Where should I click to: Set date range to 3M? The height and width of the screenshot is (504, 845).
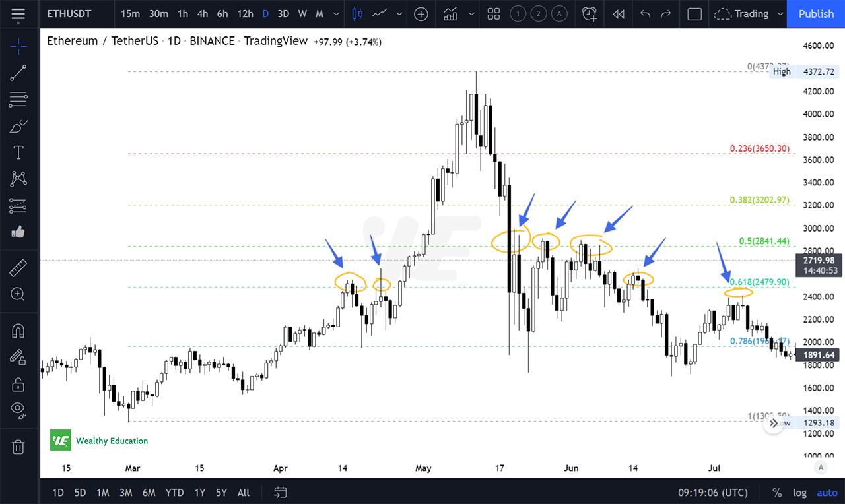tap(125, 492)
